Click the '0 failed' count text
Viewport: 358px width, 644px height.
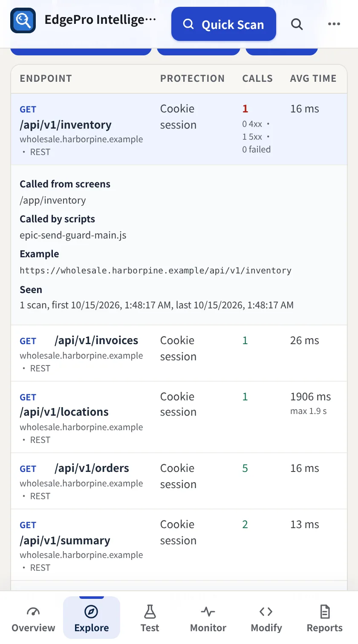[x=257, y=149]
